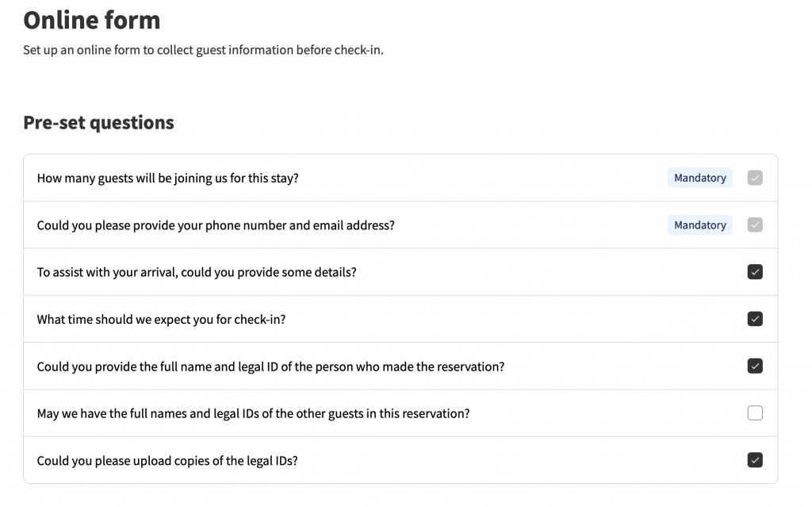812x507 pixels.
Task: Enable the other guests' legal IDs question
Action: [x=755, y=413]
